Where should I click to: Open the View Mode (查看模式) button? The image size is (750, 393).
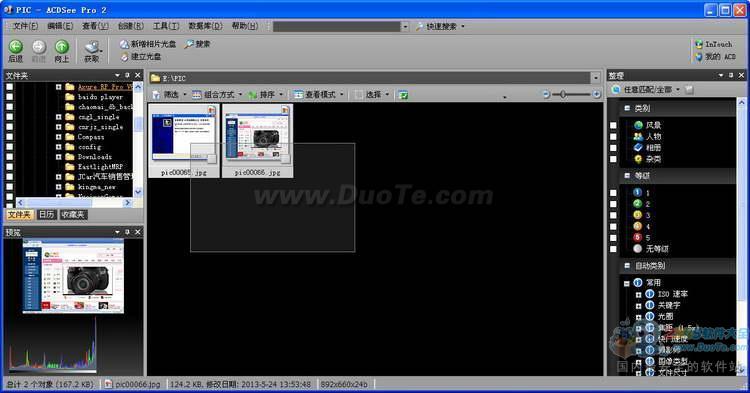click(x=319, y=95)
